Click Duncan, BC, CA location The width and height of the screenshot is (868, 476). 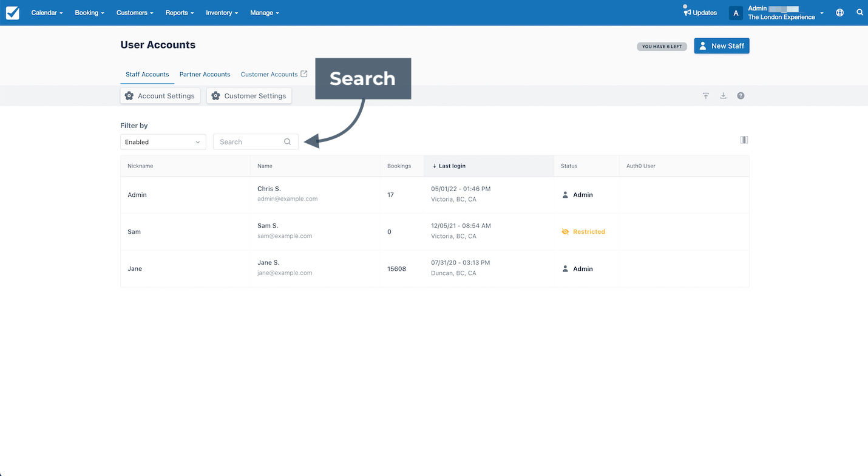coord(453,273)
